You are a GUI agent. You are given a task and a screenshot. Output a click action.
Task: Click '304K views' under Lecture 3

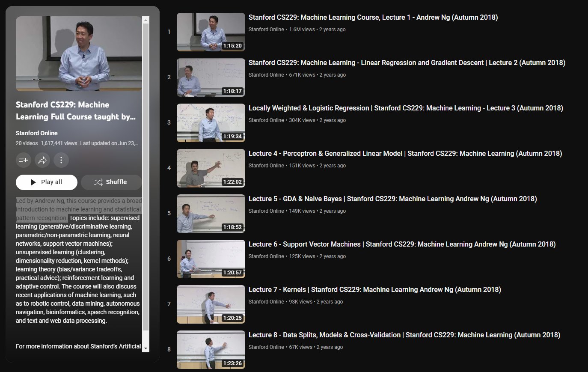click(x=302, y=120)
